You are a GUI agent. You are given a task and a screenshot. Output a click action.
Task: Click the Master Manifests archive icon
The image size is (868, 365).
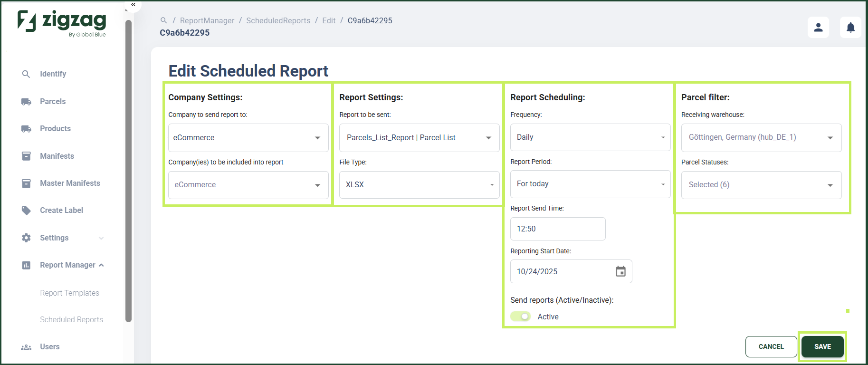coord(26,183)
